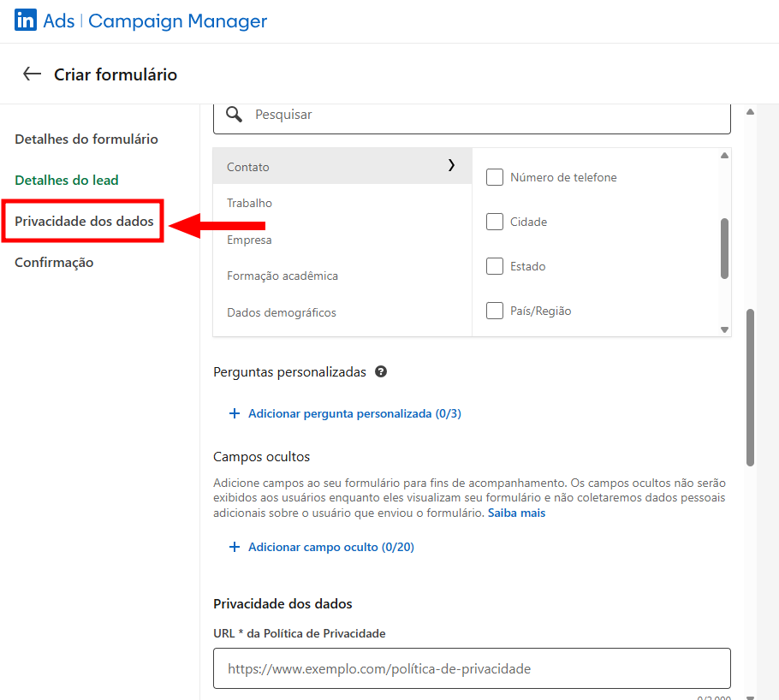Viewport: 779px width, 700px height.
Task: Open Detalhes do formulário step
Action: pyautogui.click(x=86, y=139)
